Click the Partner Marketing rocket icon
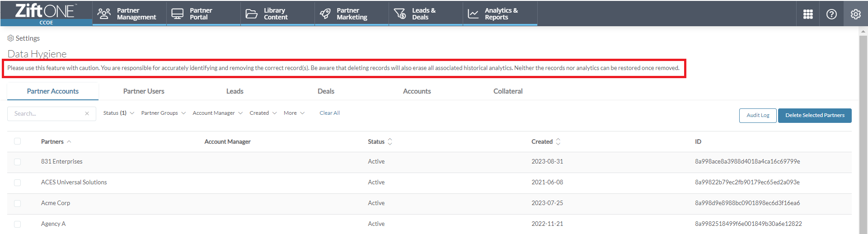 coord(325,14)
